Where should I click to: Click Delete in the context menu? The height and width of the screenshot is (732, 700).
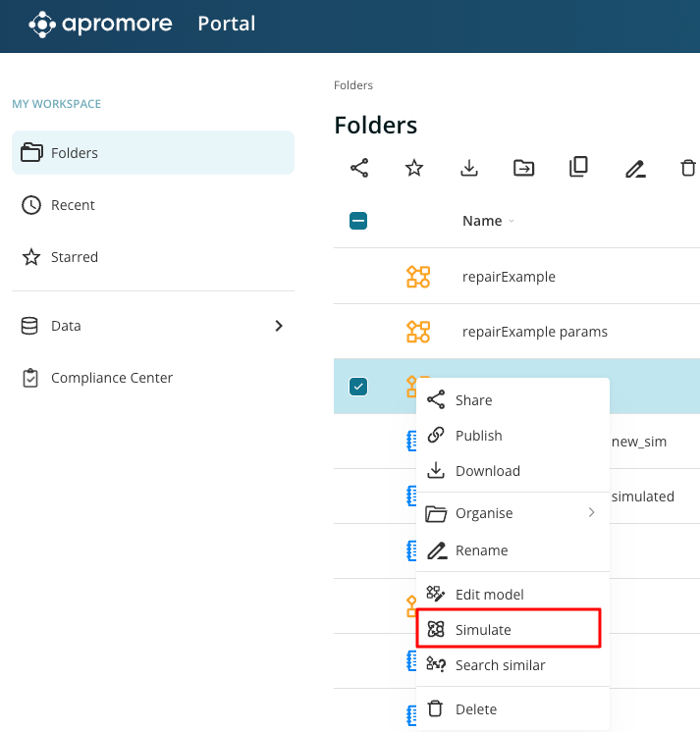point(476,709)
